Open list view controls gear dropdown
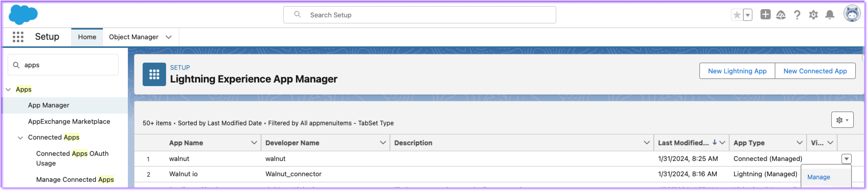Screen dimensions: 868x191 point(842,120)
